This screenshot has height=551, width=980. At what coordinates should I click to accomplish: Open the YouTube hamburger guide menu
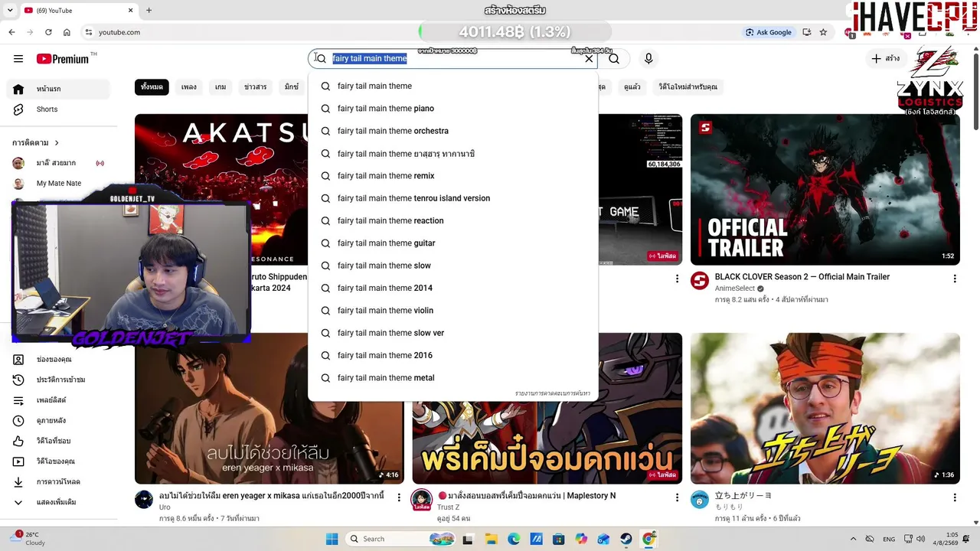point(18,59)
